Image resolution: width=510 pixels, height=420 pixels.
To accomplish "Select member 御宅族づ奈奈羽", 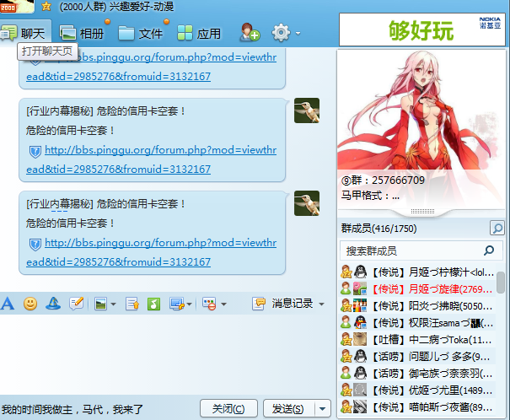I will 418,373.
